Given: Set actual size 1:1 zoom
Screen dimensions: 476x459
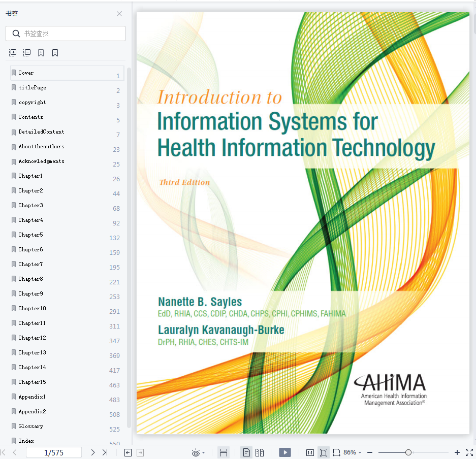Looking at the screenshot, I should [310, 452].
